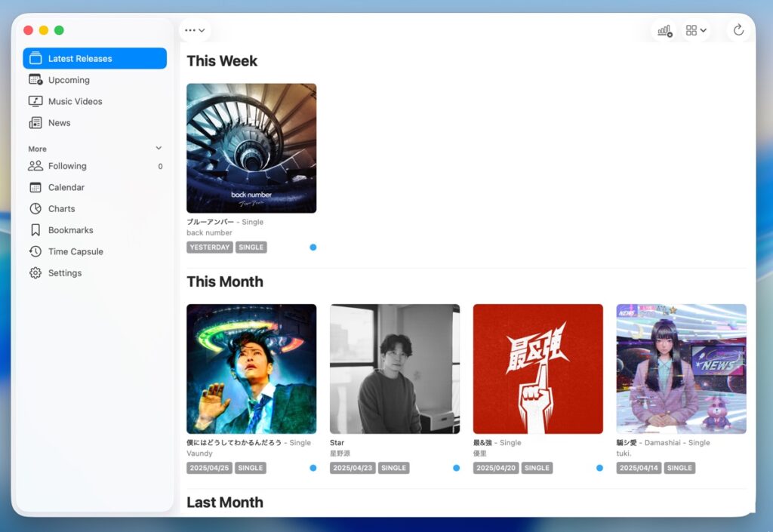Screen dimensions: 773x532
Task: Open the News section icon
Action: [35, 123]
